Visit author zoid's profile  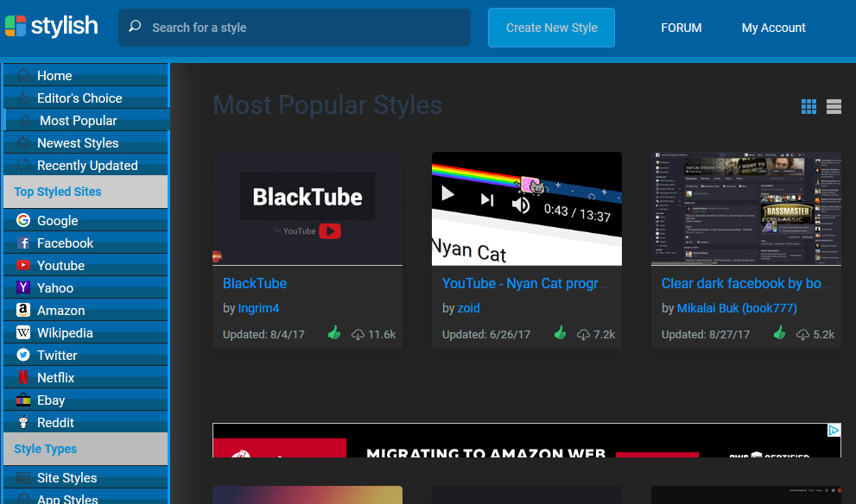(468, 308)
